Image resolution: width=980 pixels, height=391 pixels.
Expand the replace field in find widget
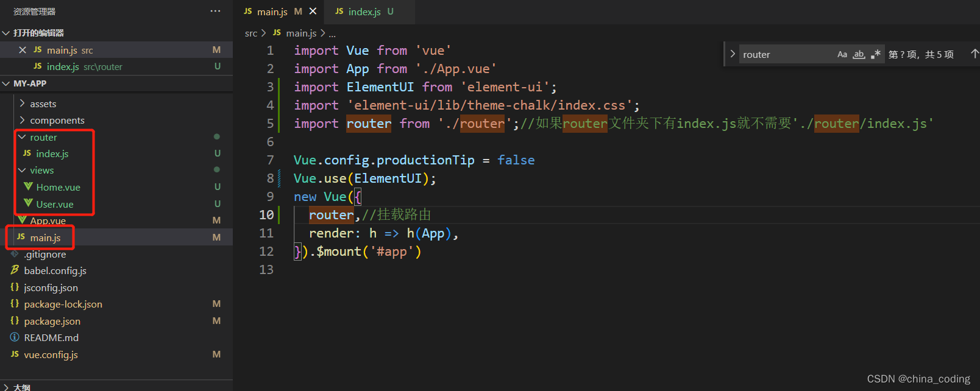(732, 54)
